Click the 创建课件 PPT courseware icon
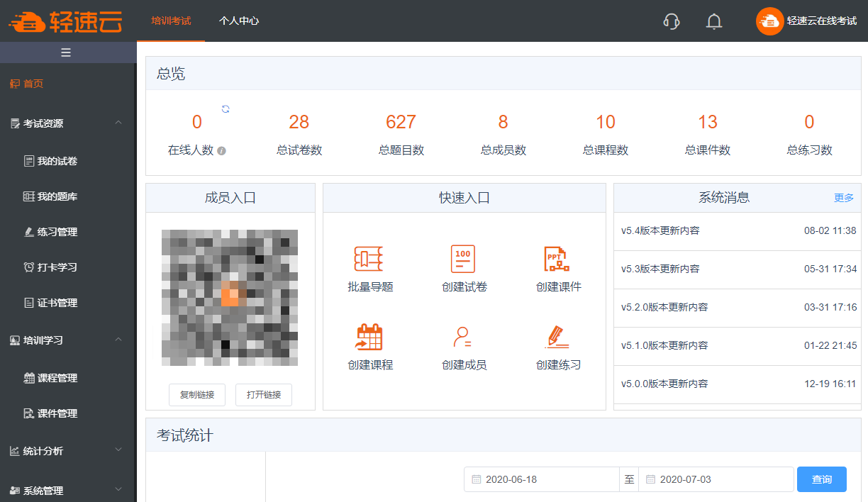 [x=557, y=260]
